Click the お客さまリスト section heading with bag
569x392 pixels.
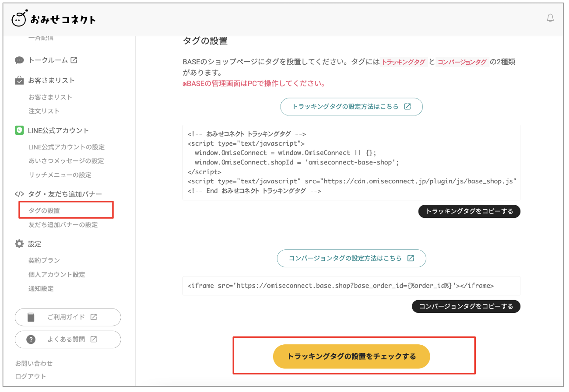click(51, 80)
